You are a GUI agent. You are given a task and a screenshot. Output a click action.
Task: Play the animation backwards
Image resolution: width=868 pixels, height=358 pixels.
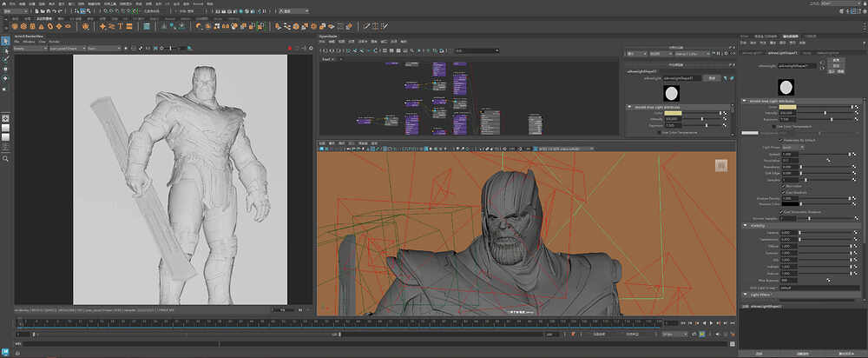(704, 323)
